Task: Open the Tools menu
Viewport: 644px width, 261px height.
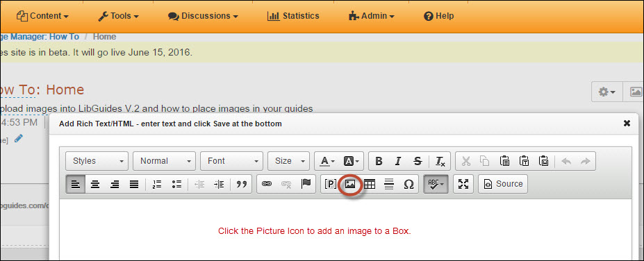Action: pos(118,16)
